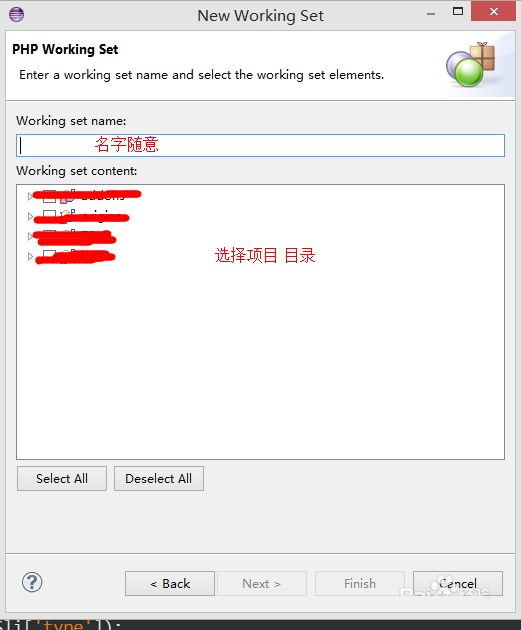The image size is (521, 630).
Task: Check the first project's checkbox
Action: pyautogui.click(x=49, y=196)
